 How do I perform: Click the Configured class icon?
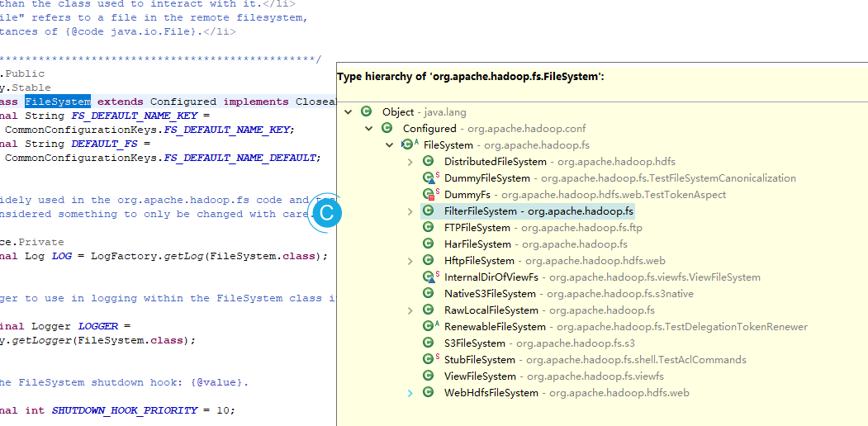(x=387, y=129)
